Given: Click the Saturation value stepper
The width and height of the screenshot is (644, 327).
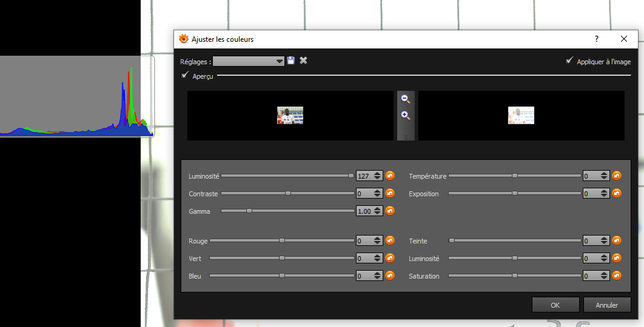Looking at the screenshot, I should 596,276.
